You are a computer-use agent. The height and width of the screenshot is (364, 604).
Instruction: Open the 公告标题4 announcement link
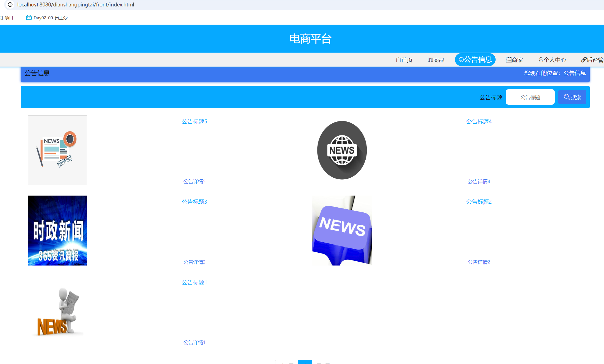[x=479, y=121]
